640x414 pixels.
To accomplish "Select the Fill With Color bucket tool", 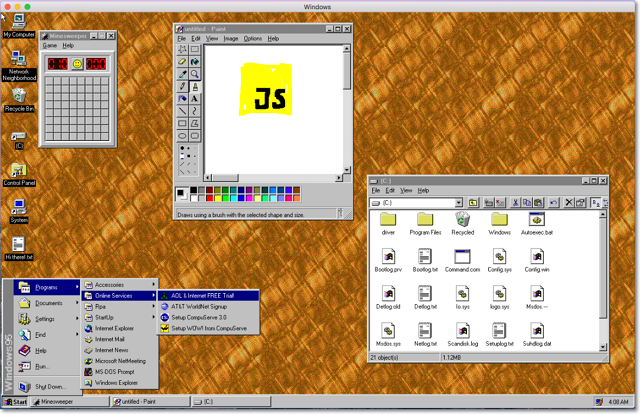I will point(195,62).
